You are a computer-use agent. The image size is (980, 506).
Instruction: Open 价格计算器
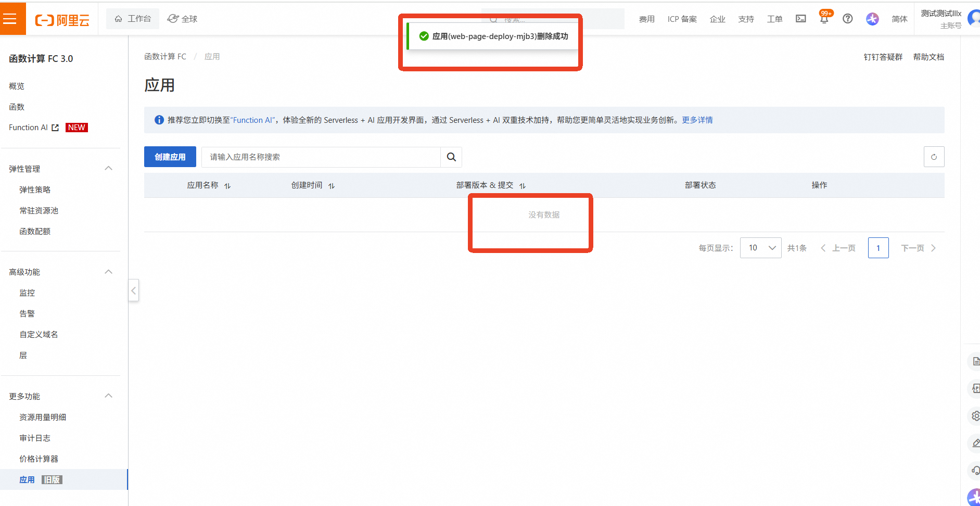[x=39, y=459]
